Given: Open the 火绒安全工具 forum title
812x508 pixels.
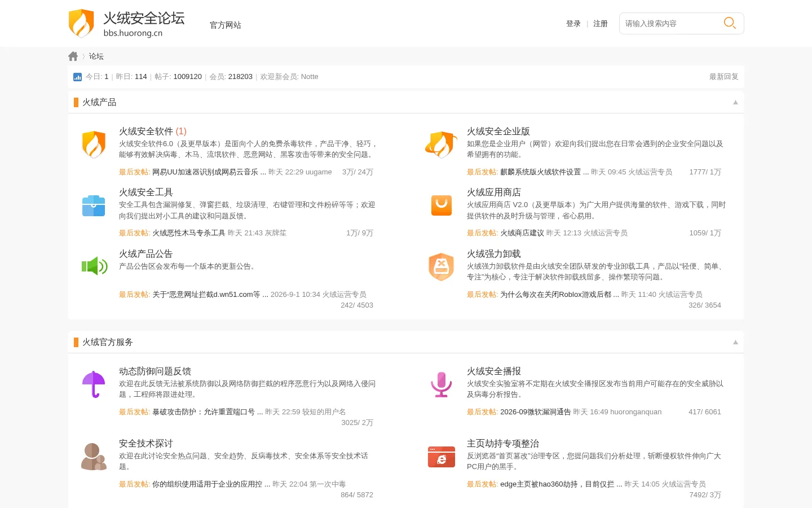Looking at the screenshot, I should coord(146,192).
